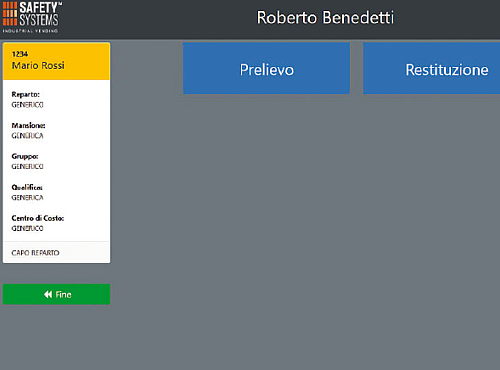
Task: Click the GENERICO value under Centro di Costo
Action: 27,229
